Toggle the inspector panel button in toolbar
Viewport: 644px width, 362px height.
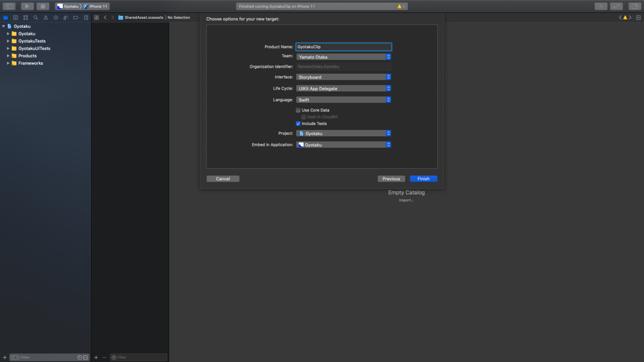tap(634, 6)
